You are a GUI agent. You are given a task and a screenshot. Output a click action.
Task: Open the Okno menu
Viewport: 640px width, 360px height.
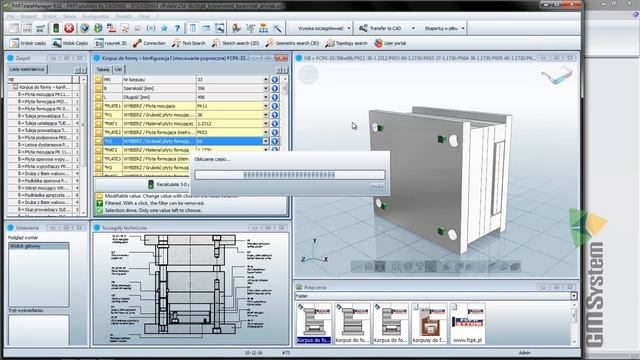(144, 16)
